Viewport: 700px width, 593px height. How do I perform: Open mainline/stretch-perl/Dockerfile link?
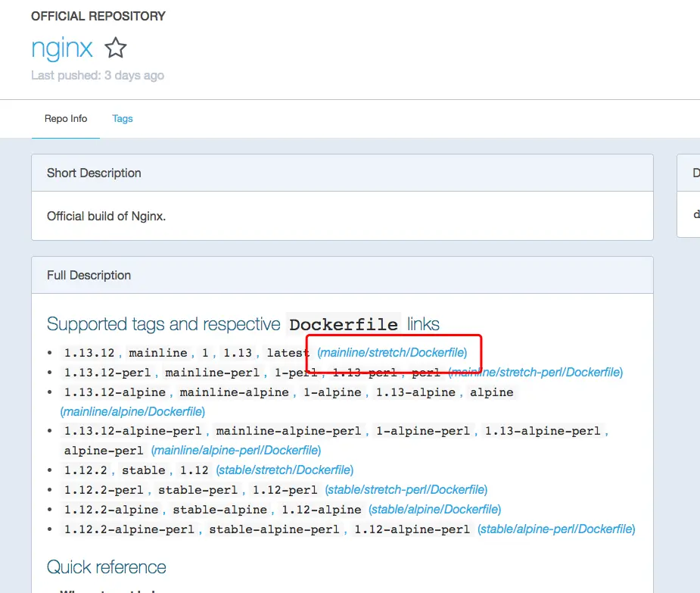coord(535,373)
